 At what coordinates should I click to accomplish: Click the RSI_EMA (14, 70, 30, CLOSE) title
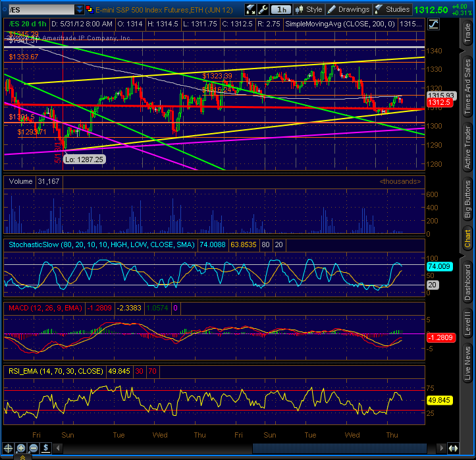pos(56,371)
